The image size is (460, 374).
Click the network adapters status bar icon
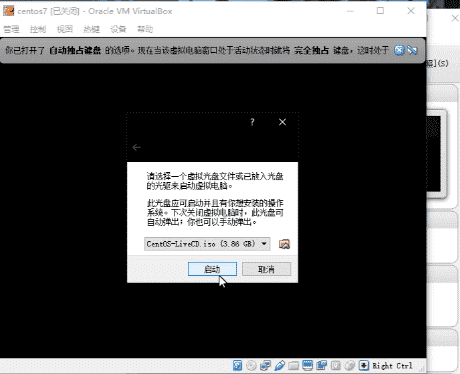265,366
